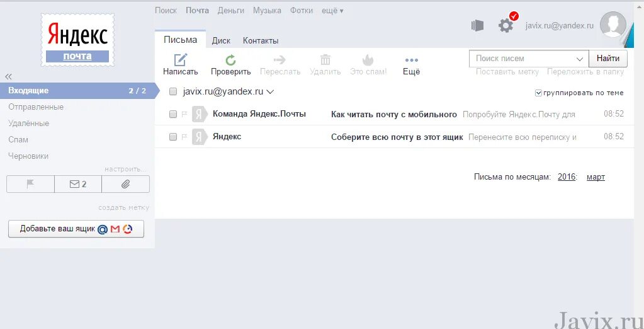Open the Удалённые folder
This screenshot has width=644, height=329.
(29, 124)
